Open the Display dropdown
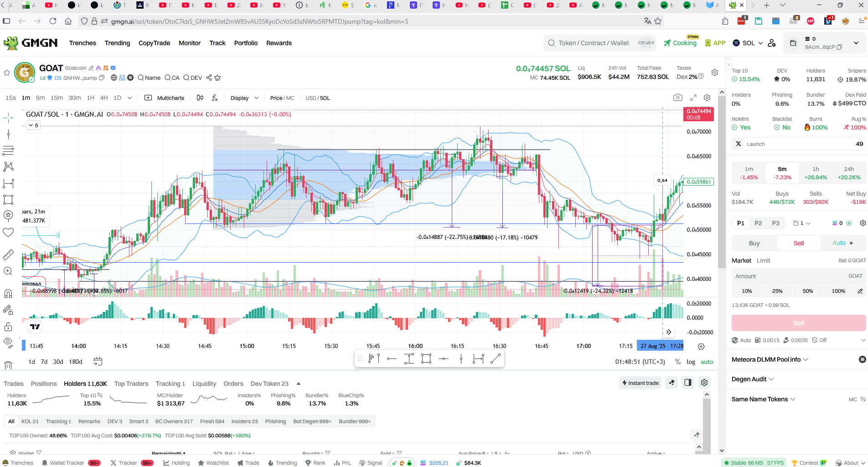868x467 pixels. pyautogui.click(x=244, y=98)
